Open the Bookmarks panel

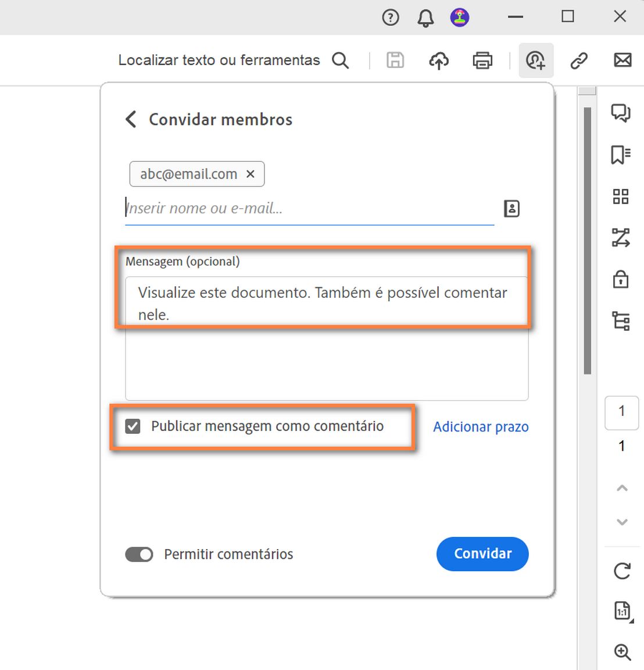click(x=621, y=155)
